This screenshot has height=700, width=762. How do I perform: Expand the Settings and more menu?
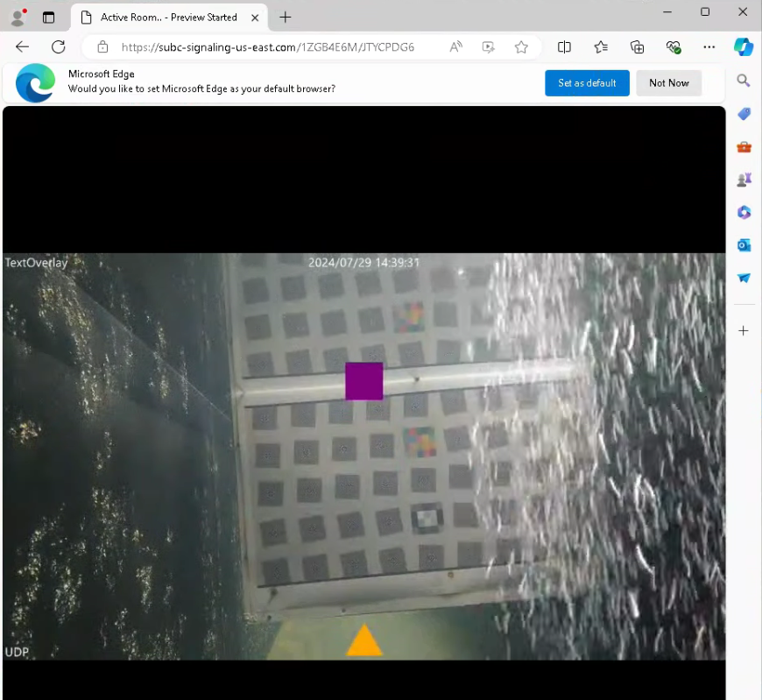709,47
